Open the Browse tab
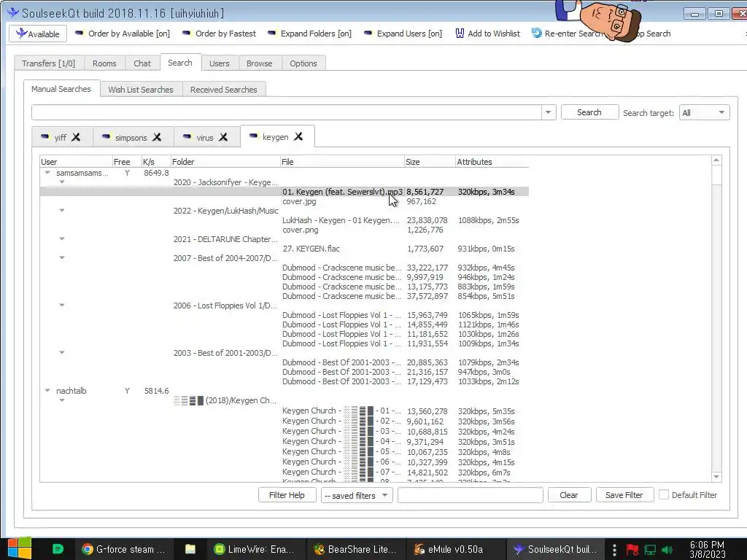Viewport: 747px width, 560px height. (259, 63)
